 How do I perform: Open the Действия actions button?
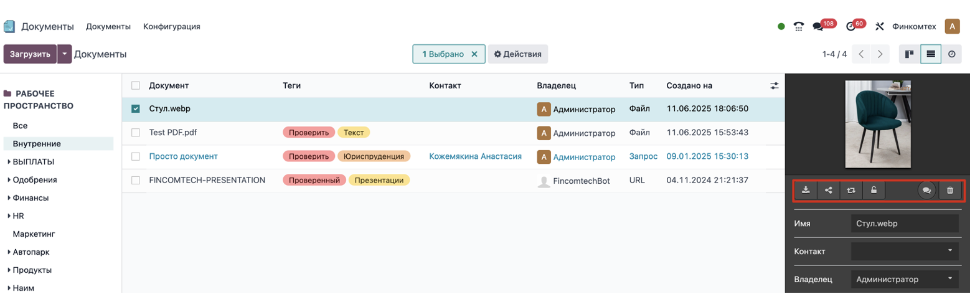pos(517,54)
